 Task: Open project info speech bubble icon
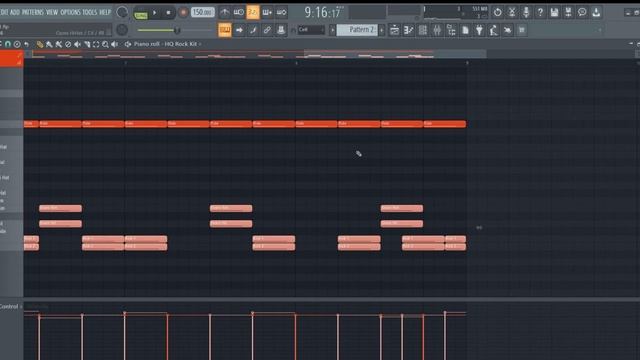tap(582, 13)
